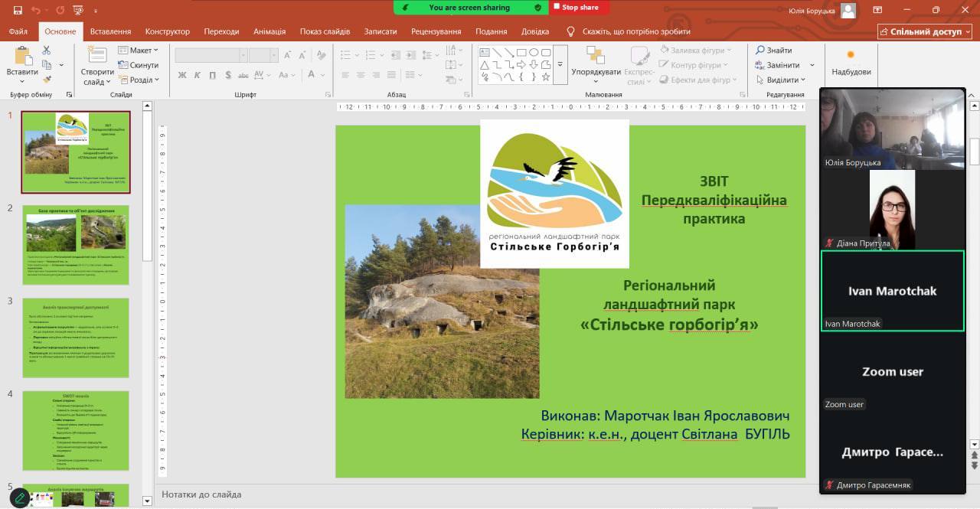Toggle underline П formatting
The height and width of the screenshot is (509, 980).
pos(213,75)
